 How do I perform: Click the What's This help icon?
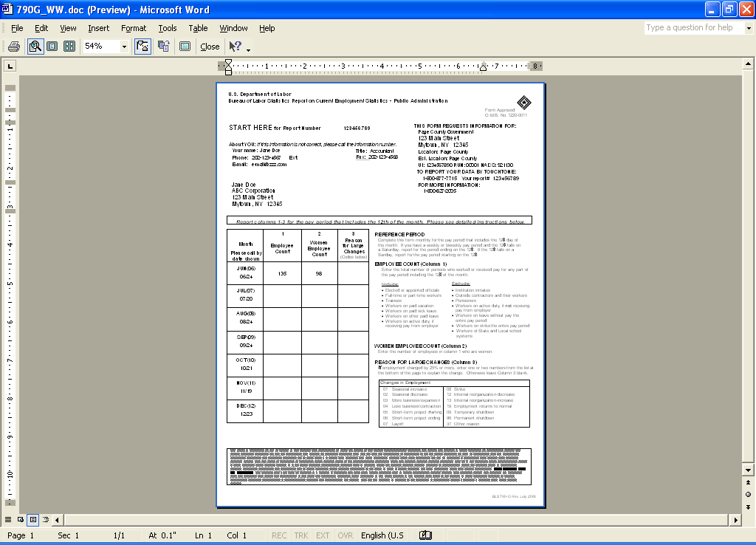click(236, 47)
